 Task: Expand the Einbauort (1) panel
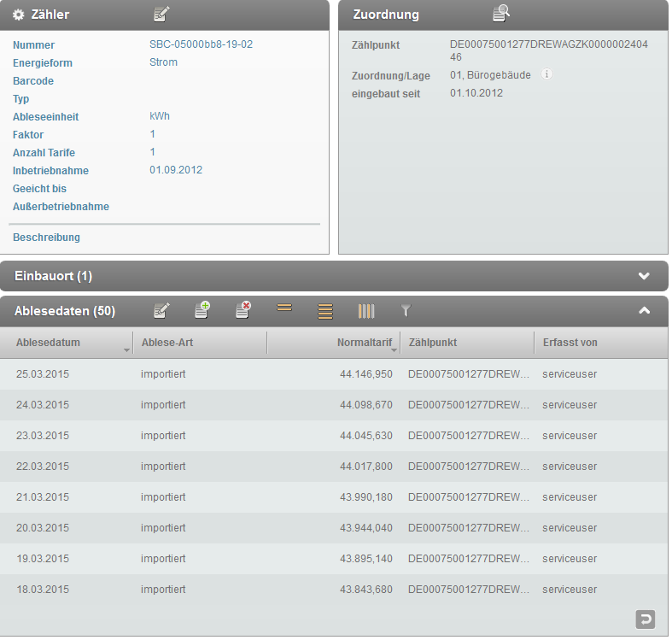(x=644, y=276)
